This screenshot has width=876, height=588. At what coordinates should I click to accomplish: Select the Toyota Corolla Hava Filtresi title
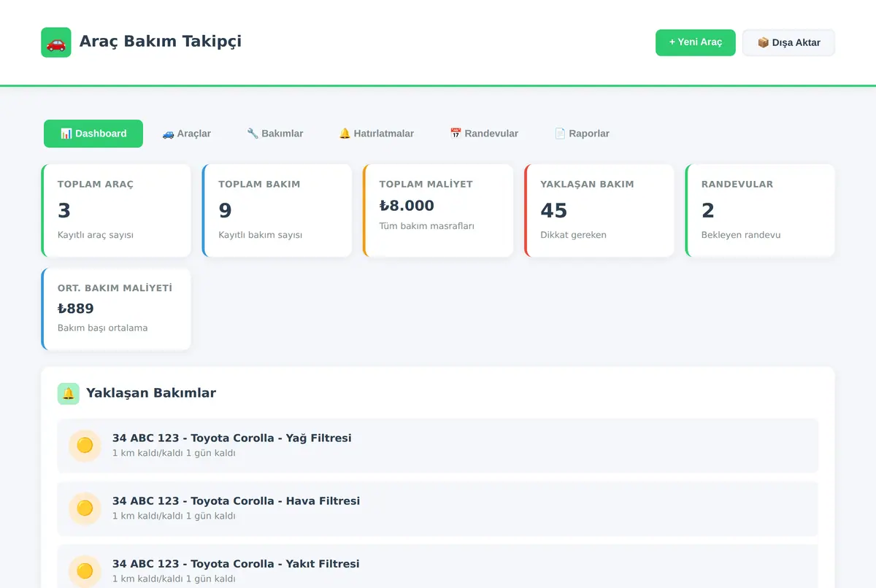click(x=236, y=501)
